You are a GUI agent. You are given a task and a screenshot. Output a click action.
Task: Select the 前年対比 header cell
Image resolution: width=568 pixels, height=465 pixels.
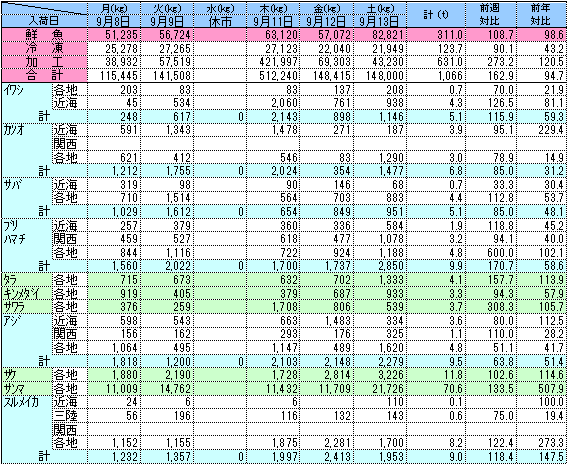pos(542,15)
